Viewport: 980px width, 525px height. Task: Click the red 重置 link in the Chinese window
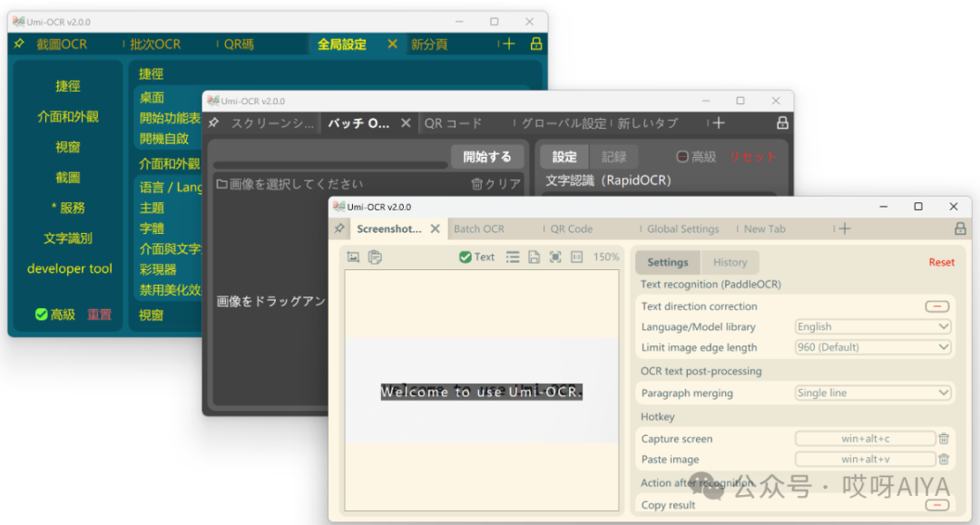point(100,315)
